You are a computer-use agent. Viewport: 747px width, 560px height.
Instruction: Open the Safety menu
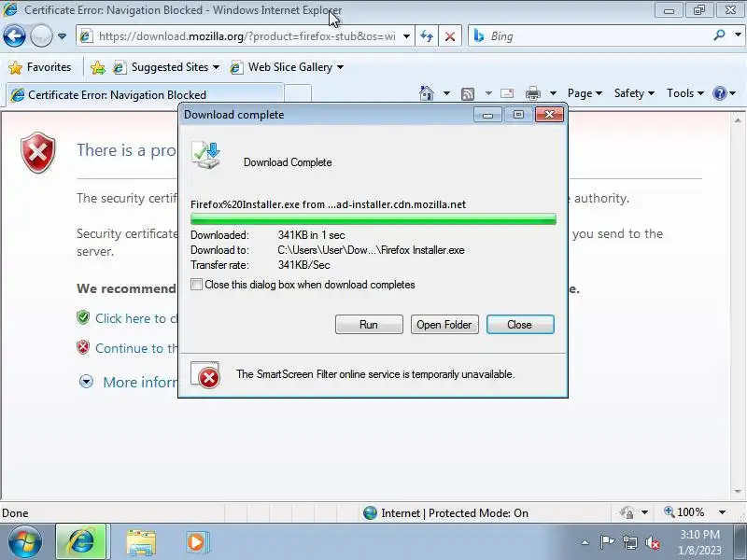pyautogui.click(x=634, y=93)
